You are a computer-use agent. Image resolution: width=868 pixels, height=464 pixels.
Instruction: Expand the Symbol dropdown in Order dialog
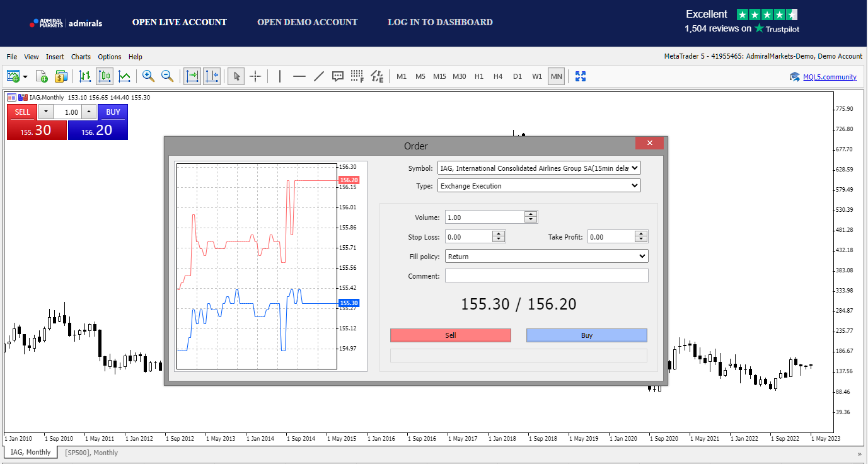pos(539,168)
